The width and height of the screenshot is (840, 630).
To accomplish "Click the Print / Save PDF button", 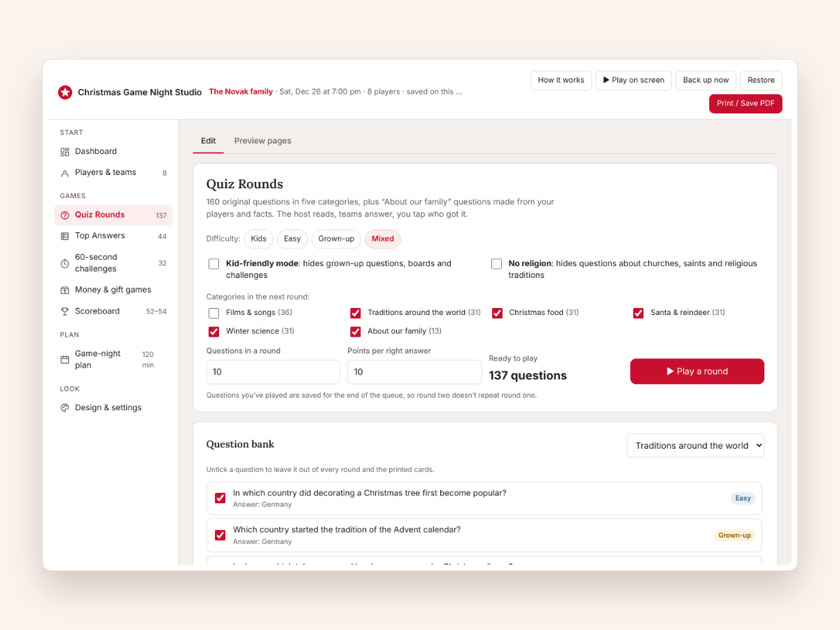I will (745, 104).
